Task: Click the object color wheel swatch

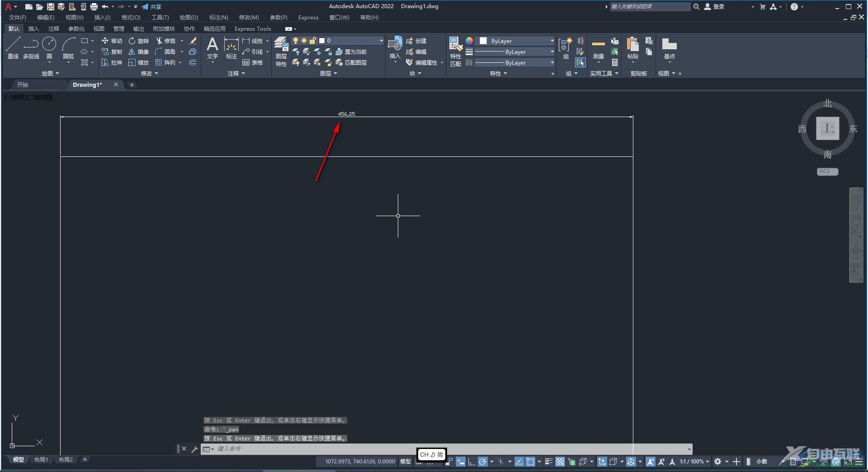Action: 469,41
